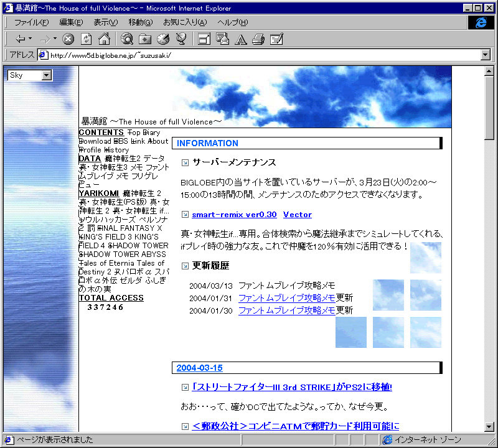Image resolution: width=498 pixels, height=448 pixels.
Task: Open the 編集(E) menu
Action: coord(71,22)
